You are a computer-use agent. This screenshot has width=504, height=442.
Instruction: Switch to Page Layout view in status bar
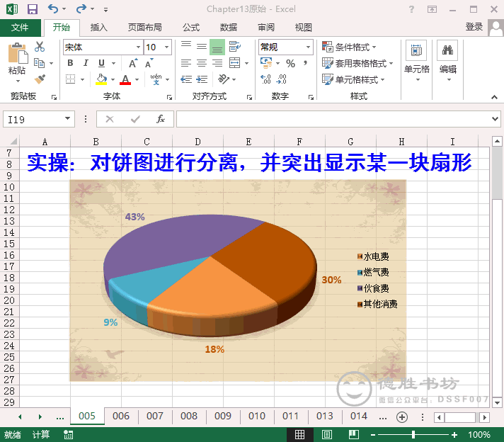tap(327, 435)
